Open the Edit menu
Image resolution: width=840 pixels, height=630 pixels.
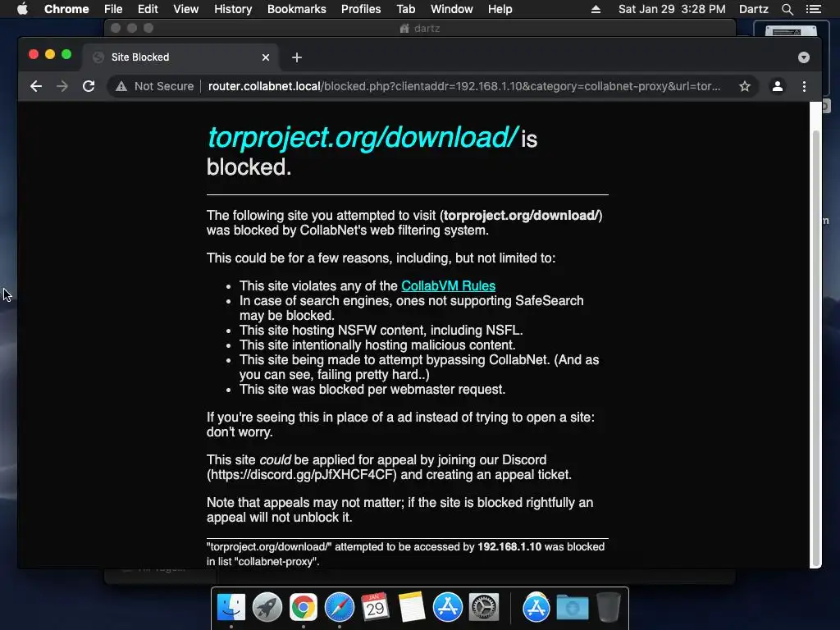tap(148, 9)
